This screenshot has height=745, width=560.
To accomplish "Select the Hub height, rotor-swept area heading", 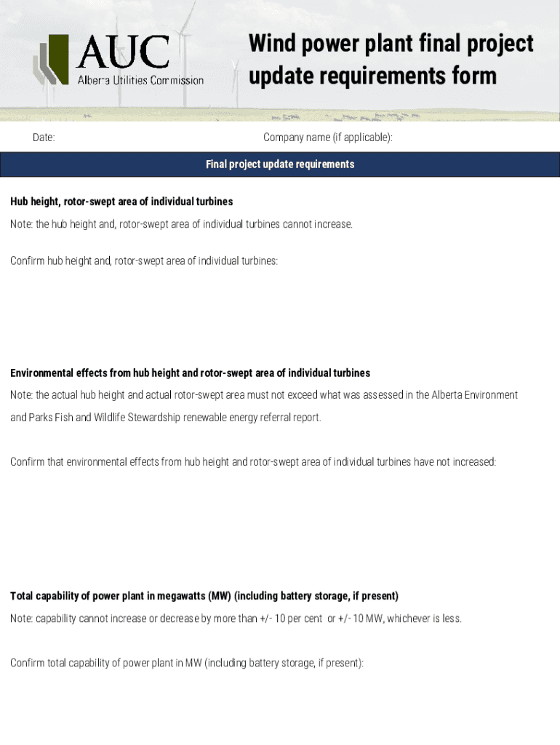I will [x=121, y=202].
